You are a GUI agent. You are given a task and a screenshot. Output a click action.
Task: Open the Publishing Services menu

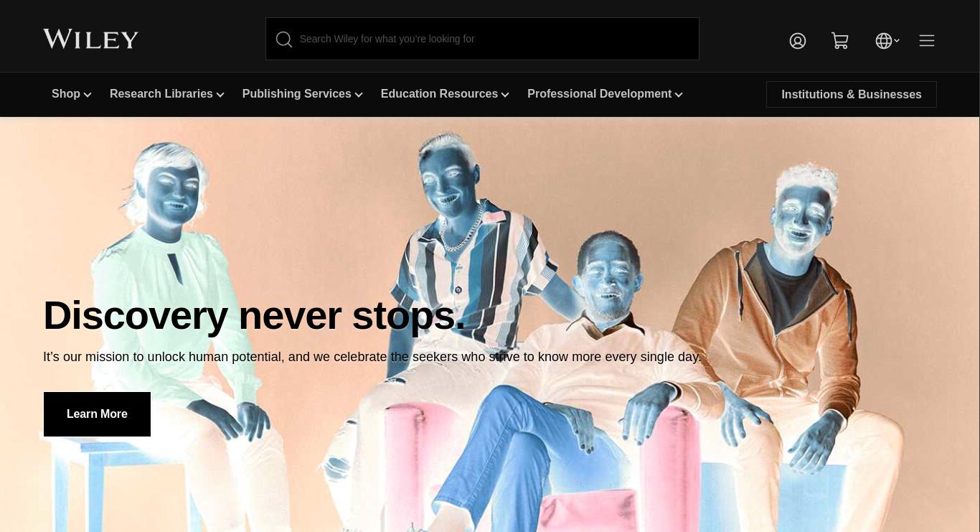(x=303, y=94)
